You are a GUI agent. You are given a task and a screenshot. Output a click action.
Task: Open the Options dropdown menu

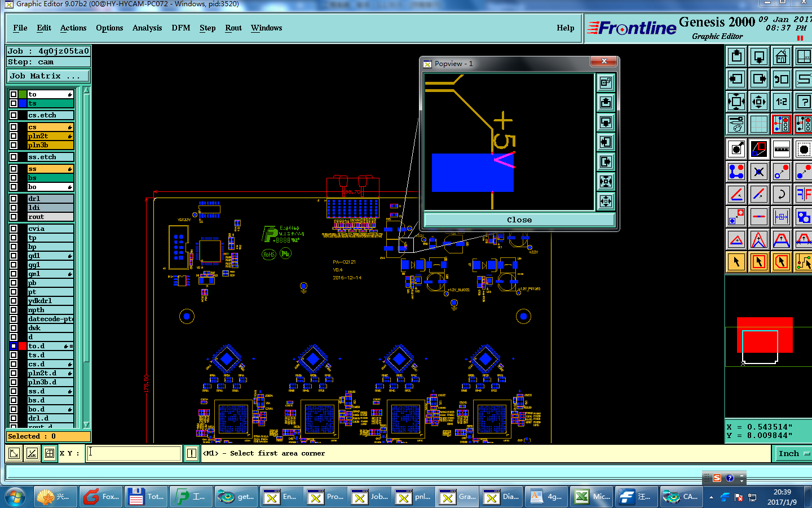click(x=109, y=28)
